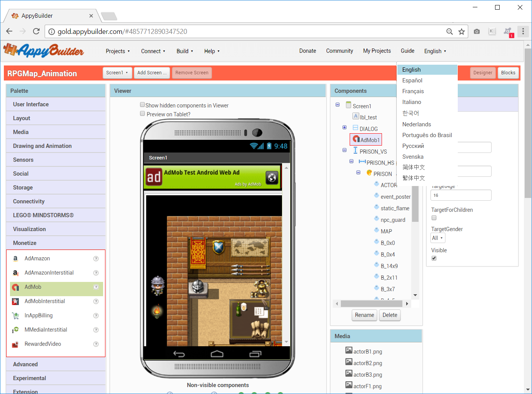Image resolution: width=532 pixels, height=394 pixels.
Task: Select the AdAmazon palette icon
Action: click(x=15, y=258)
